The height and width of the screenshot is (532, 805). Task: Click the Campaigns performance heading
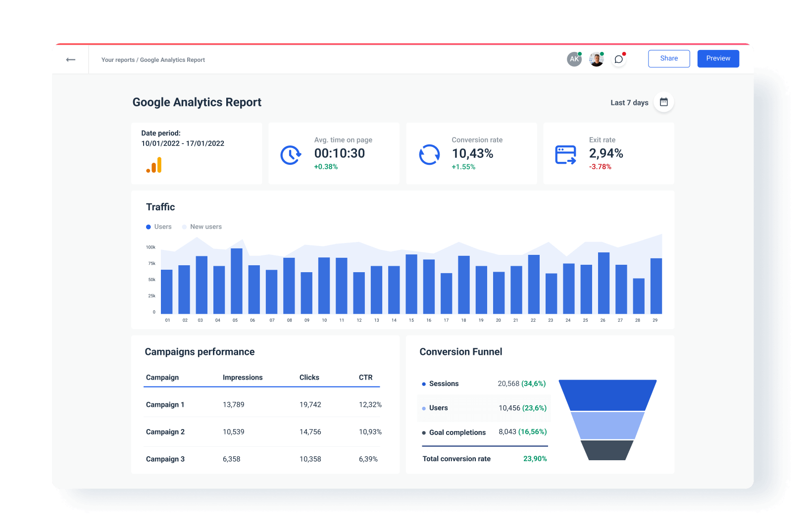tap(200, 352)
